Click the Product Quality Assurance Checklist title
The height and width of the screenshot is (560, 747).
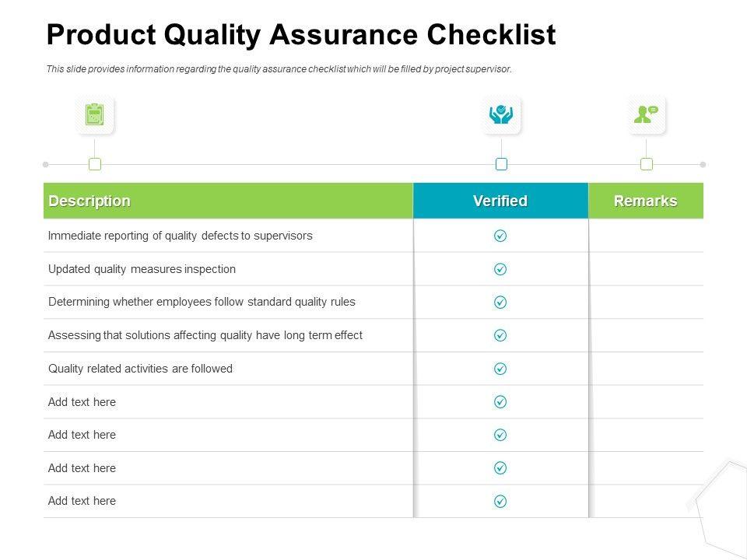(x=301, y=36)
